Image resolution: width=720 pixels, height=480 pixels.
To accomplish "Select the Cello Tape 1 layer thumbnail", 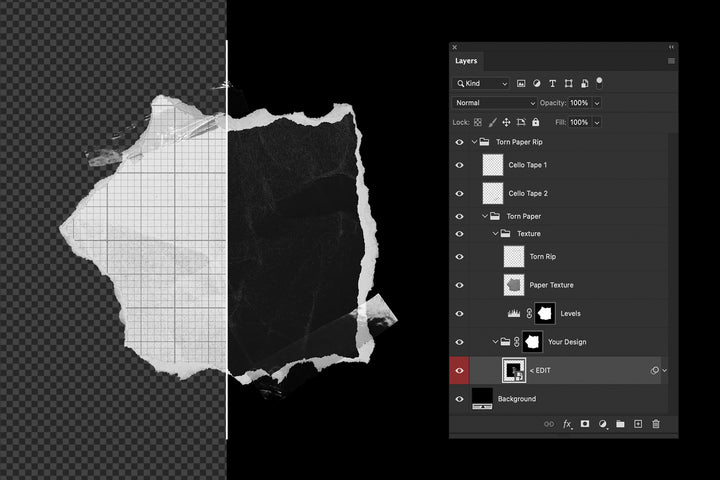I will click(493, 165).
